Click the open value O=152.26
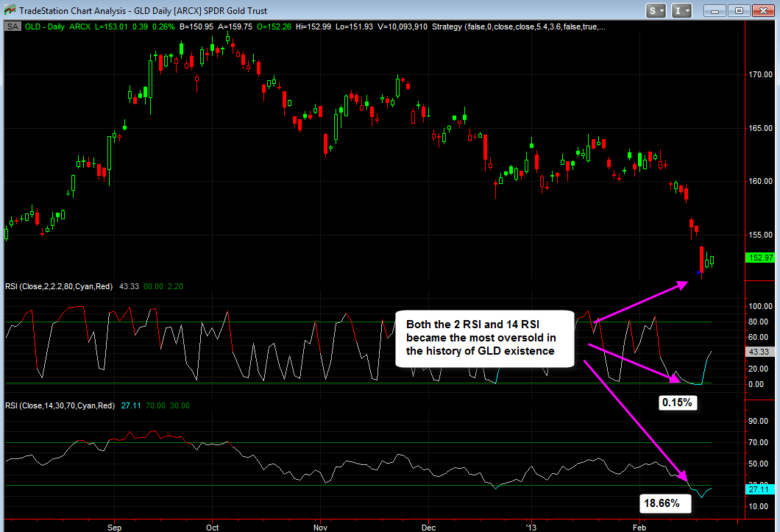 274,27
